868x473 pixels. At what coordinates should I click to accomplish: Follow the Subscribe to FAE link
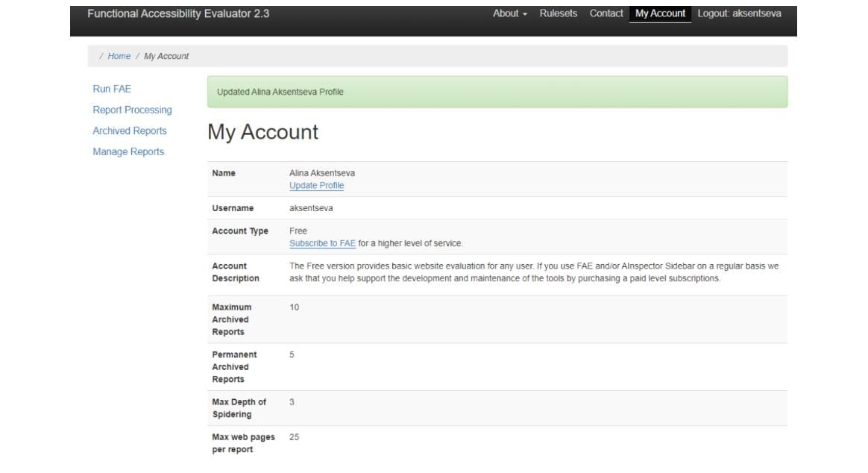[x=322, y=243]
